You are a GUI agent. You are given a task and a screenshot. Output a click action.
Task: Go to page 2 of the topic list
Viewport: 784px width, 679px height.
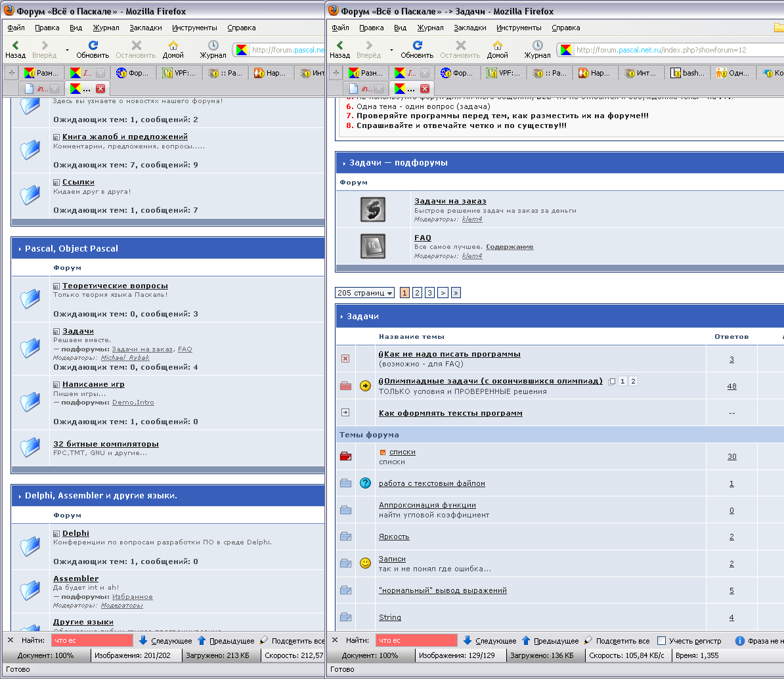click(417, 293)
